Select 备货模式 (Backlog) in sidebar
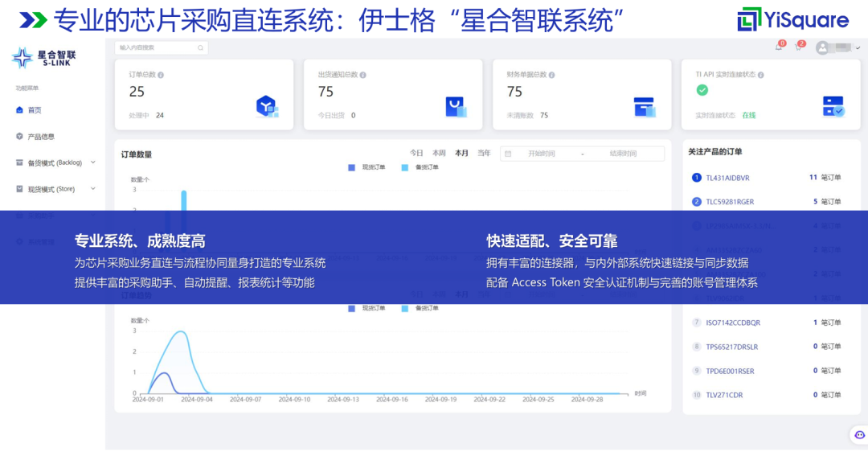This screenshot has width=868, height=452. click(55, 162)
